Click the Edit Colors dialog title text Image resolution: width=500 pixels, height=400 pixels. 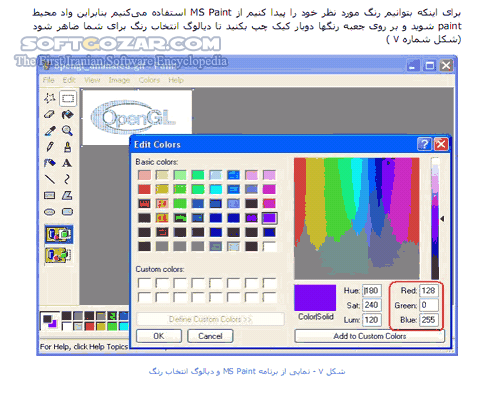(x=157, y=144)
